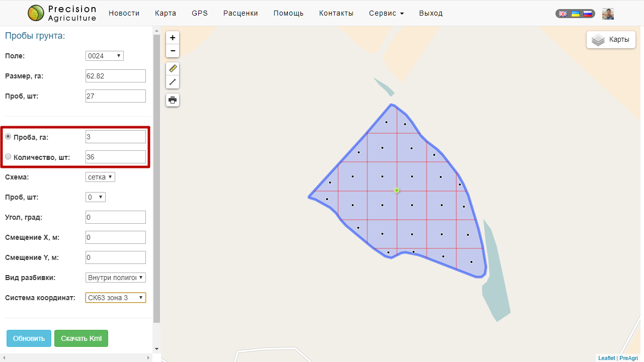This screenshot has width=644, height=362.
Task: Open the Сервис menu
Action: pos(386,13)
